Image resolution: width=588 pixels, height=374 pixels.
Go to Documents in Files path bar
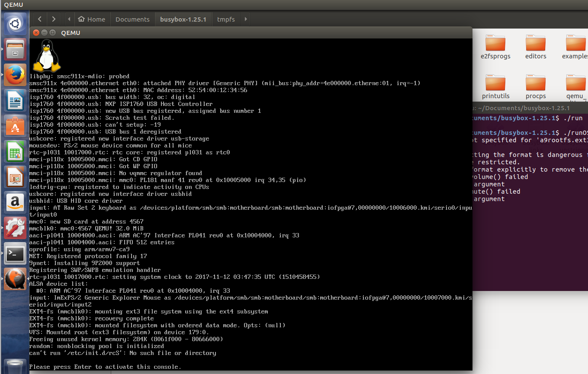pyautogui.click(x=132, y=19)
